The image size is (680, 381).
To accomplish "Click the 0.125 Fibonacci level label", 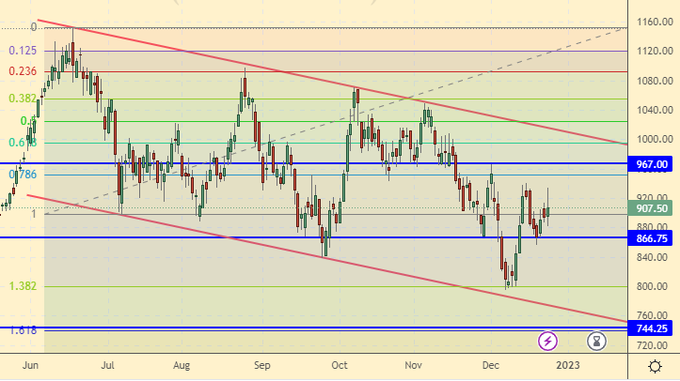I will pyautogui.click(x=23, y=51).
